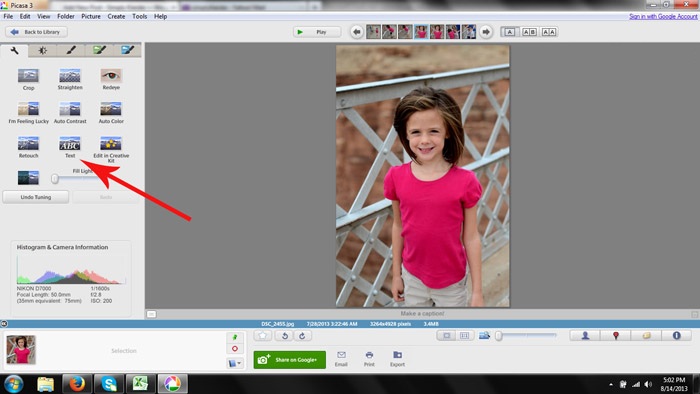Click the Make a caption field
The image size is (700, 394).
coord(422,314)
